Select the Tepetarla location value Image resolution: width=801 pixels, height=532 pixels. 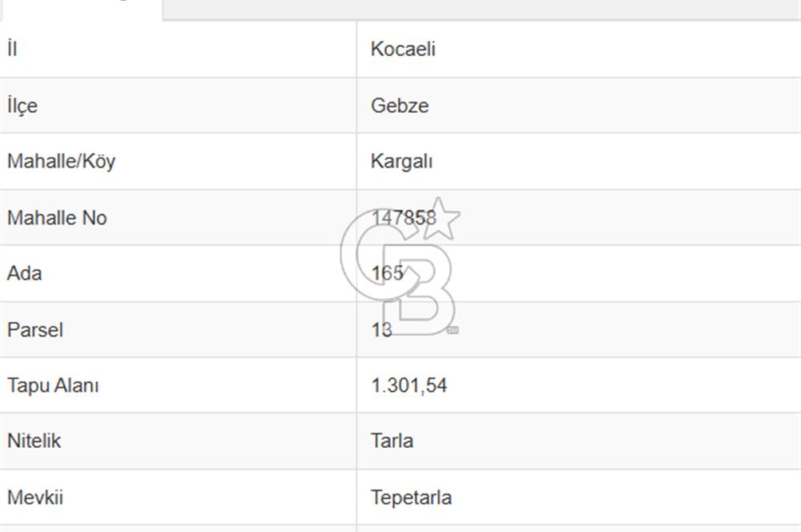(411, 498)
